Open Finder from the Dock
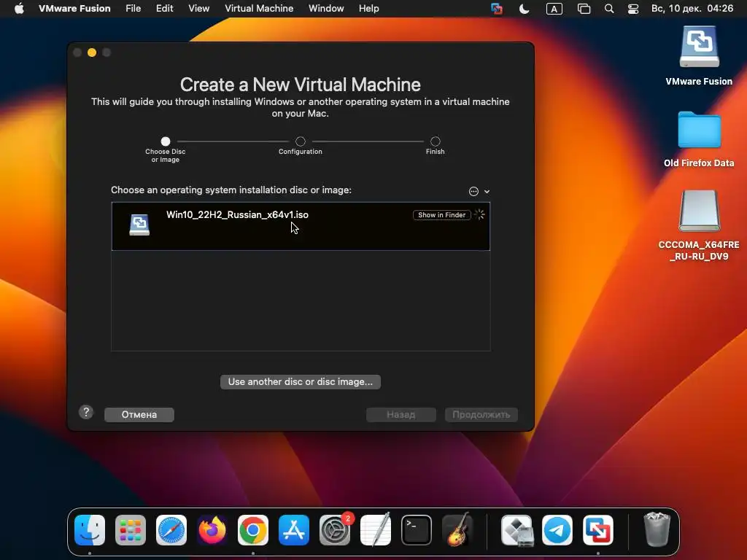Viewport: 747px width, 560px height. (90, 530)
